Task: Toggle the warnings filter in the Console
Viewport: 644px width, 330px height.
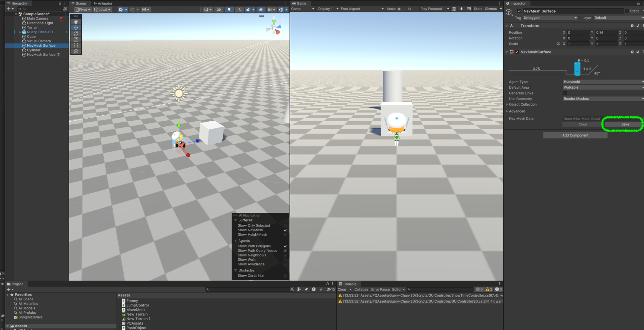Action: coord(488,289)
